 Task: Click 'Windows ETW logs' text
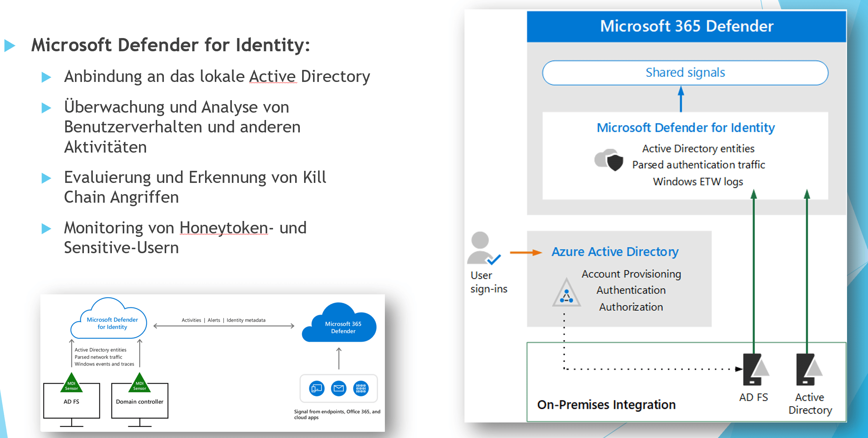pyautogui.click(x=698, y=182)
